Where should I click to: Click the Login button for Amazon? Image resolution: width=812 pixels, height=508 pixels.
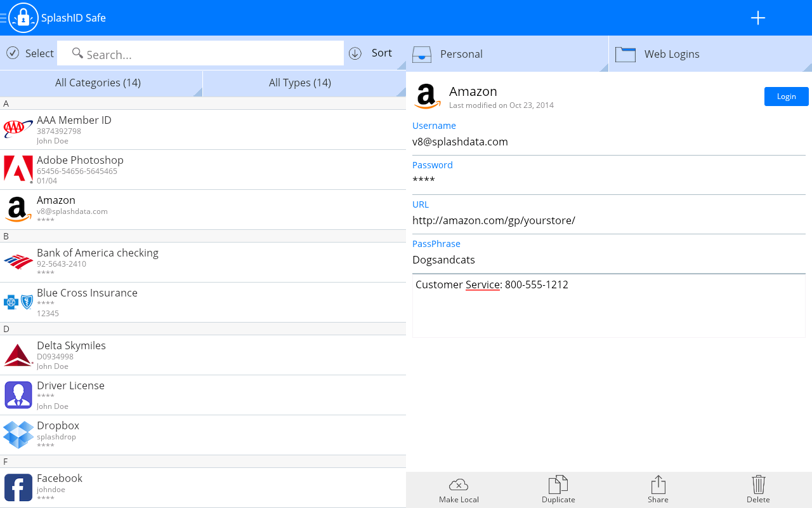(787, 97)
